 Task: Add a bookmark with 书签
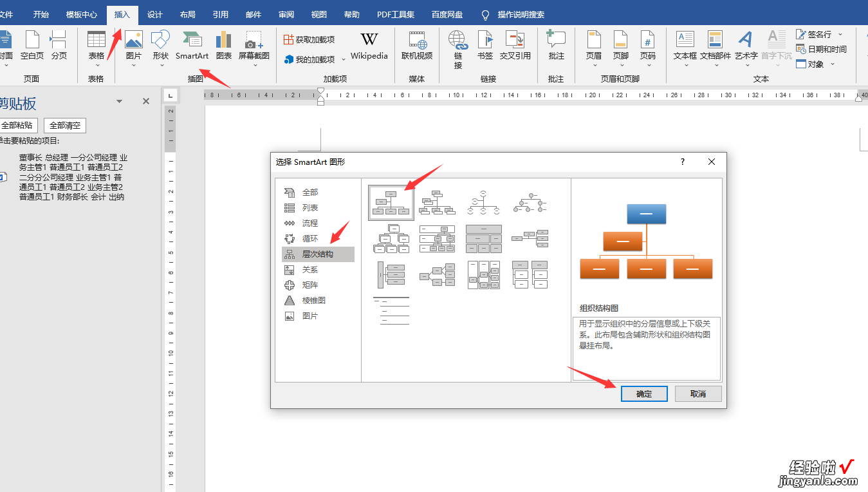(x=485, y=45)
